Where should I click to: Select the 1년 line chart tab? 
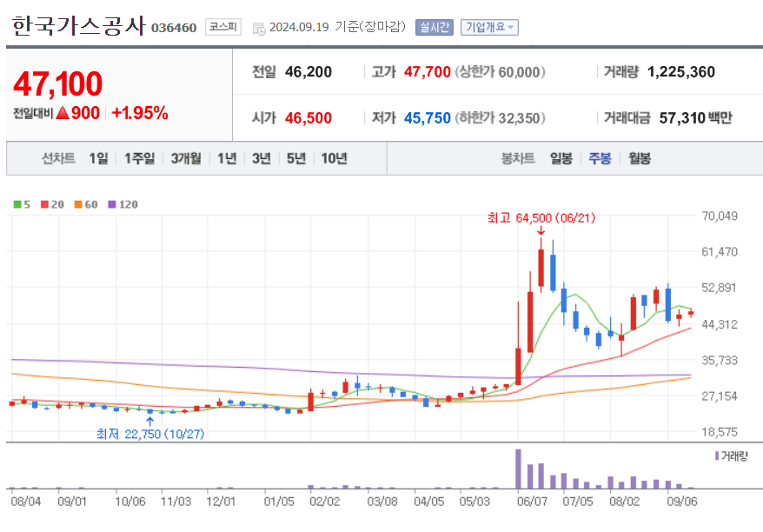click(x=227, y=158)
